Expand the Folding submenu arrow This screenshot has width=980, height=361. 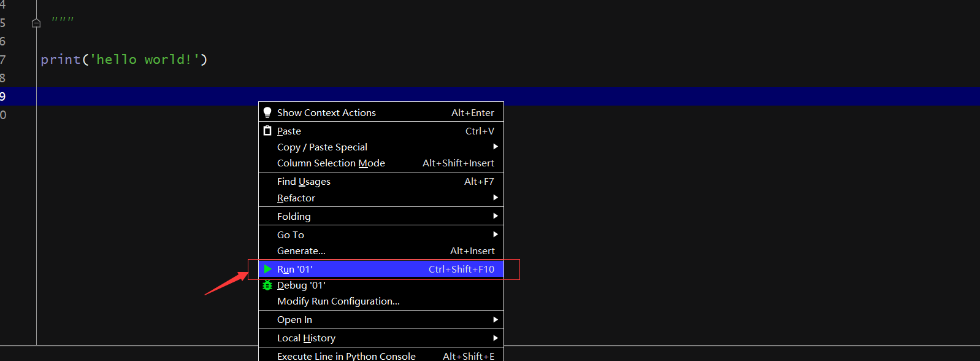(496, 216)
